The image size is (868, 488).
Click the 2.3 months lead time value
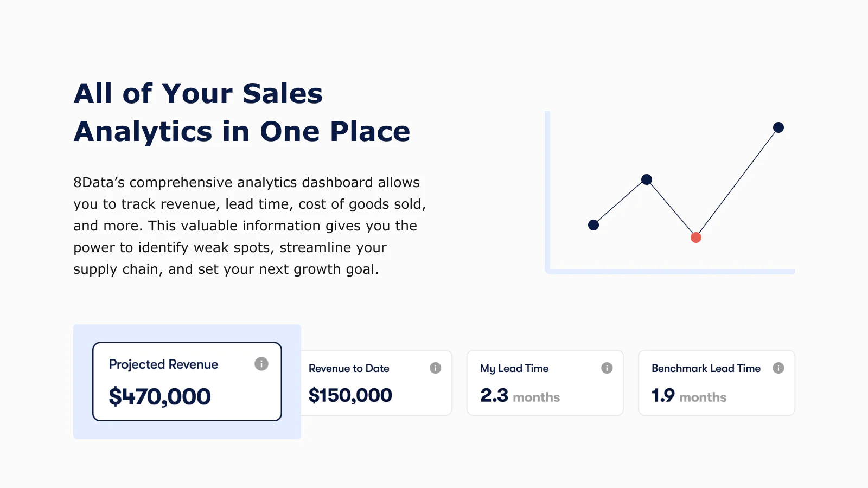click(x=520, y=396)
